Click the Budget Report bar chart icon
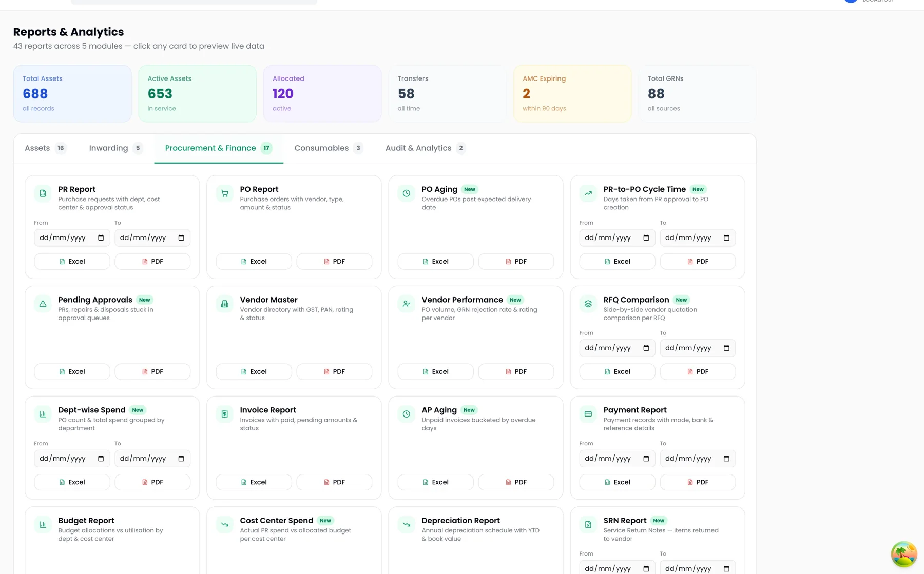Image resolution: width=924 pixels, height=574 pixels. [x=43, y=524]
